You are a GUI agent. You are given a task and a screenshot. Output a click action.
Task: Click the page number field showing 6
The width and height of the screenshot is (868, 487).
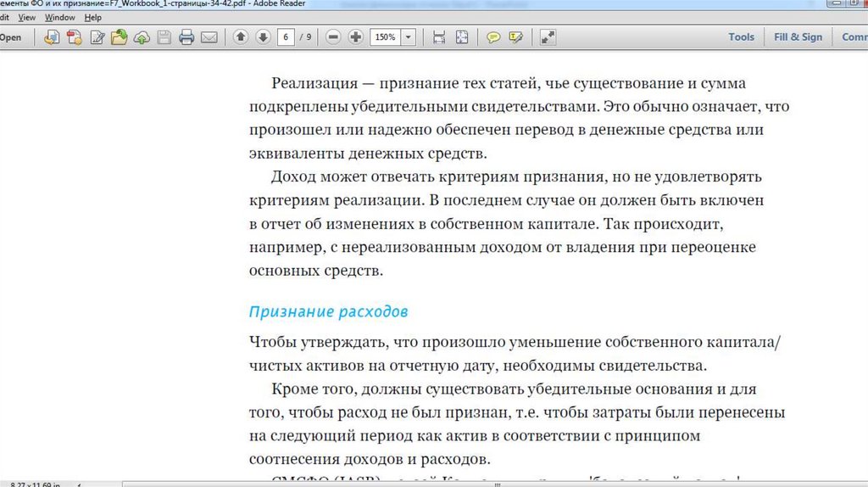(286, 37)
